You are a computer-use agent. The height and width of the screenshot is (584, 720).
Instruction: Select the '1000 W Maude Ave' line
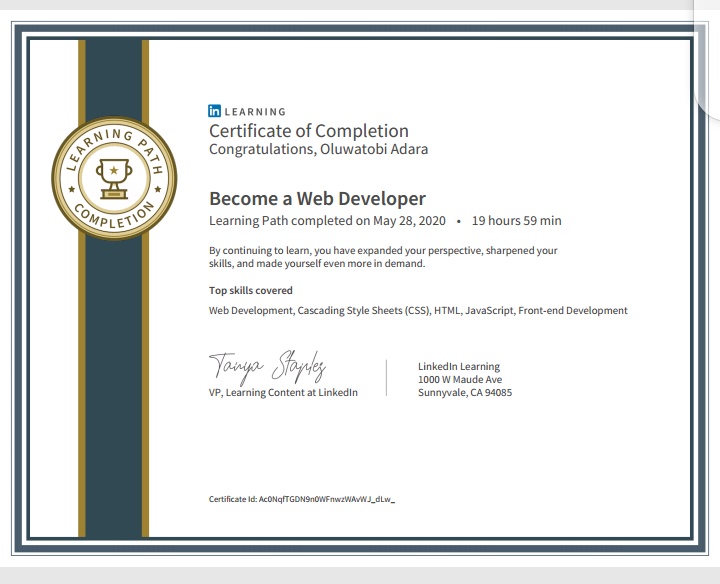(x=460, y=380)
